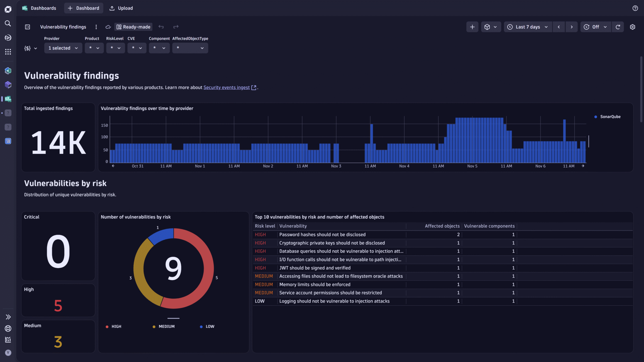Toggle the HIGH legend under the donut chart
This screenshot has height=362, width=644.
[x=114, y=326]
